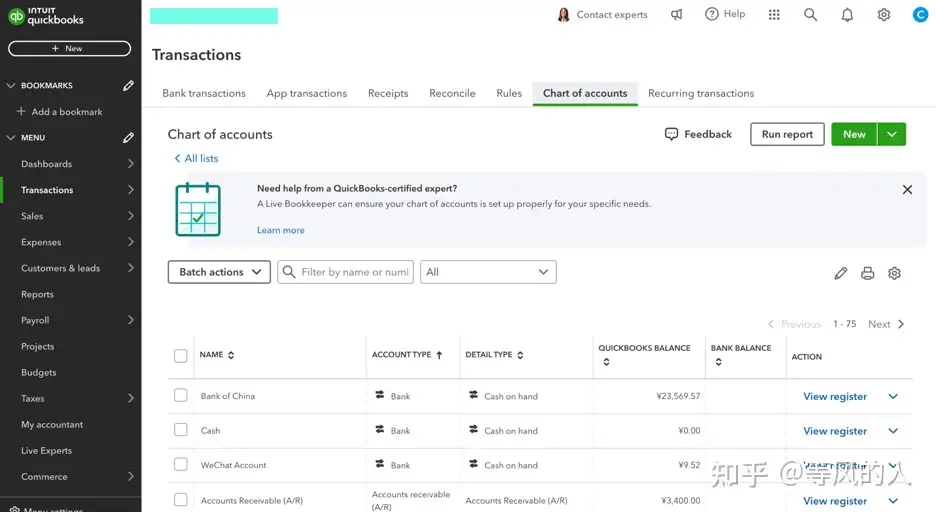Screen dimensions: 936x512
Task: Click the Contact experts avatar
Action: coord(563,14)
